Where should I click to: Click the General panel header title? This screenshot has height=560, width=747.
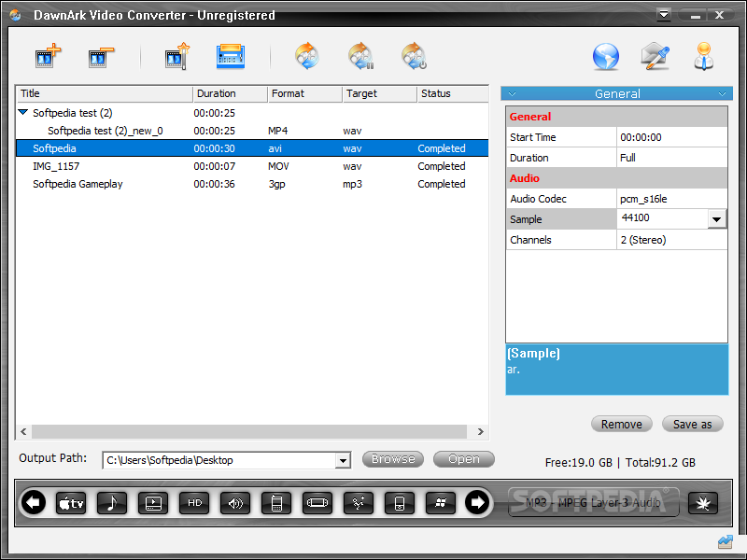click(x=617, y=94)
